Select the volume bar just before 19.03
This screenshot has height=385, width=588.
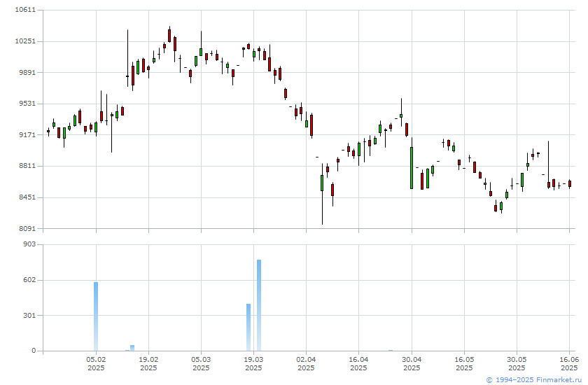pos(248,328)
